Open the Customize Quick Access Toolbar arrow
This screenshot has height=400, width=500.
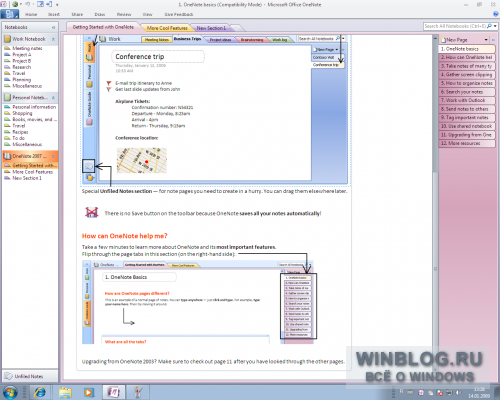pos(57,5)
